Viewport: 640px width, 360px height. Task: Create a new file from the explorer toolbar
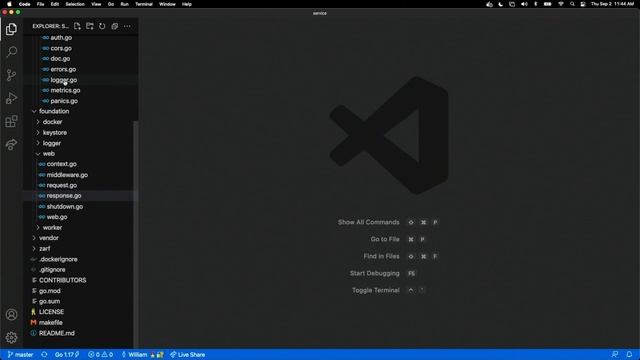[x=77, y=26]
